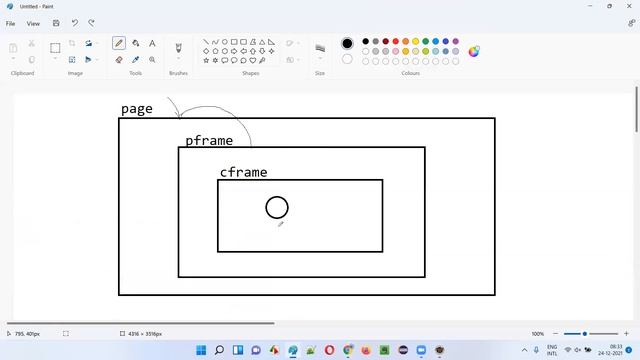Image resolution: width=640 pixels, height=360 pixels.
Task: Pick the orange colour swatch
Action: click(x=405, y=41)
